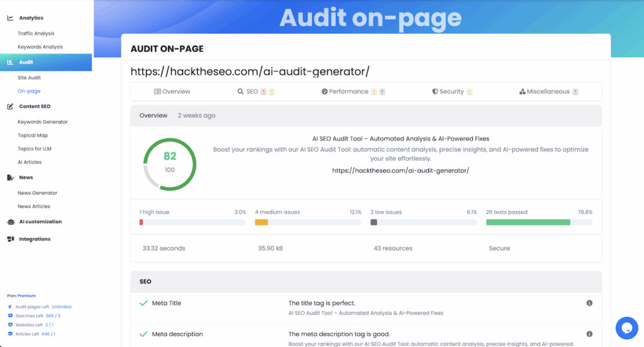Viewport: 644px width, 347px height.
Task: Click the 82 out of 100 score gauge
Action: tap(170, 164)
